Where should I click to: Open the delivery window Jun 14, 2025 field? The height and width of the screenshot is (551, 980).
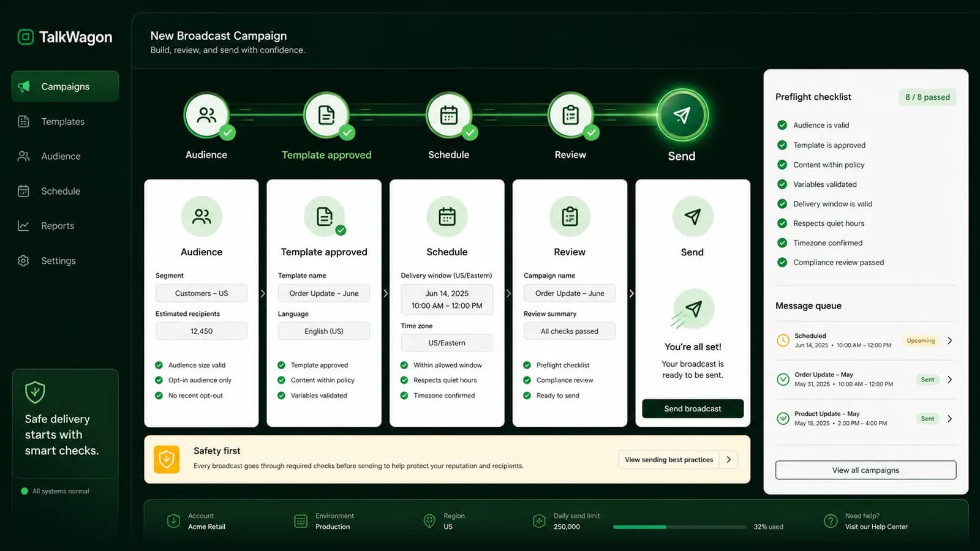[x=447, y=299]
